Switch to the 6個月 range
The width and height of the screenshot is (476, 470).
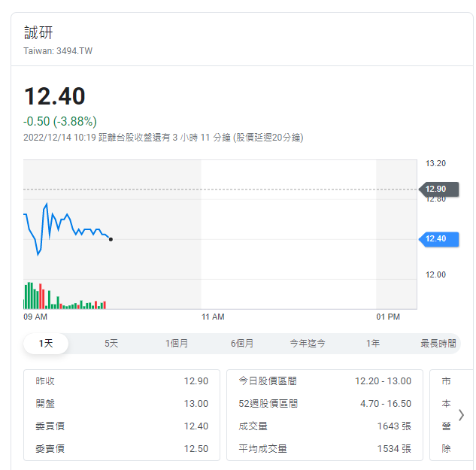[242, 344]
